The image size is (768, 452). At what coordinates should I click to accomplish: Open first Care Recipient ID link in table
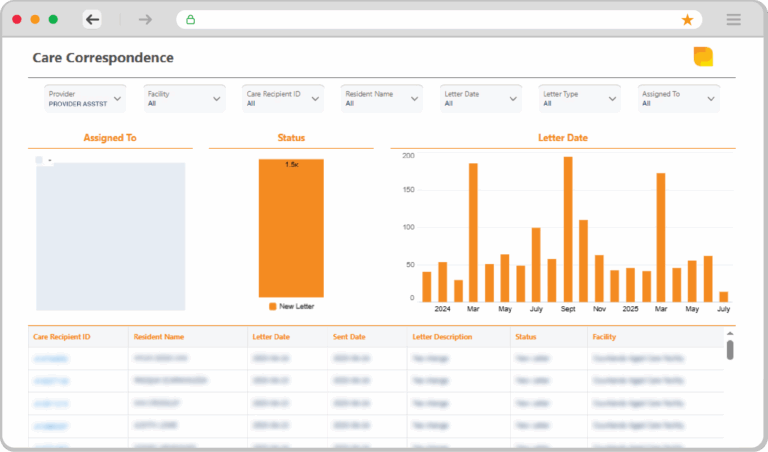click(51, 358)
